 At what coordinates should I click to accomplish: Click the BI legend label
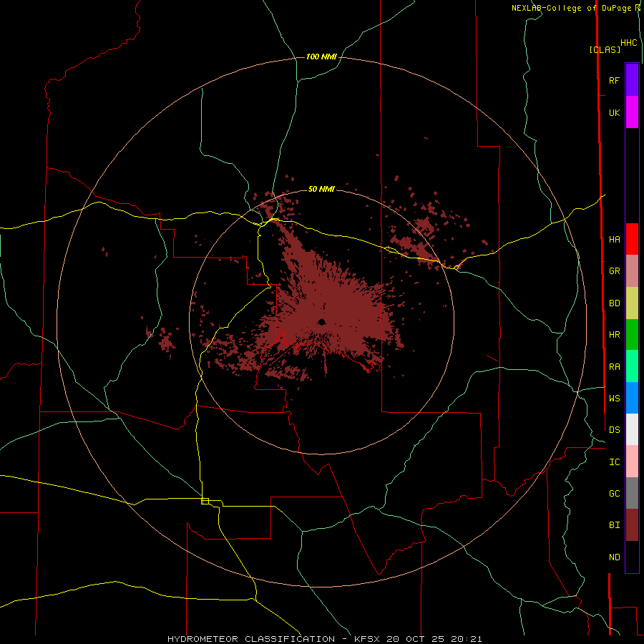click(x=614, y=525)
